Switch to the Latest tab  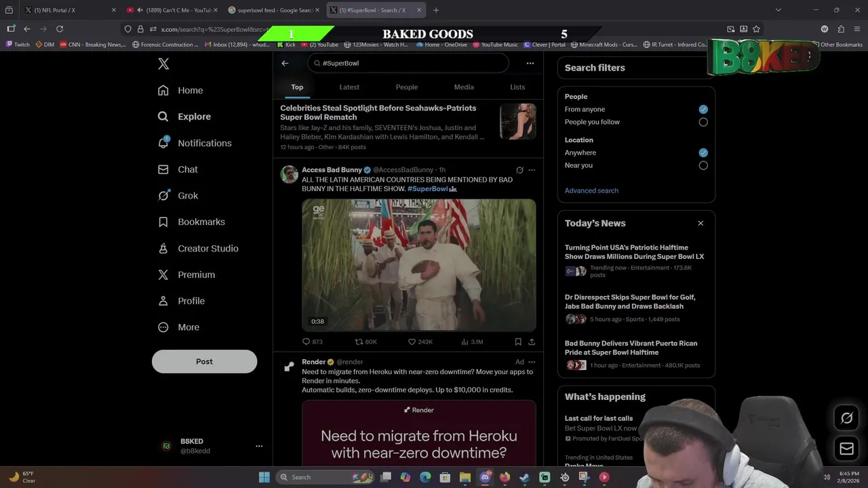click(x=349, y=87)
